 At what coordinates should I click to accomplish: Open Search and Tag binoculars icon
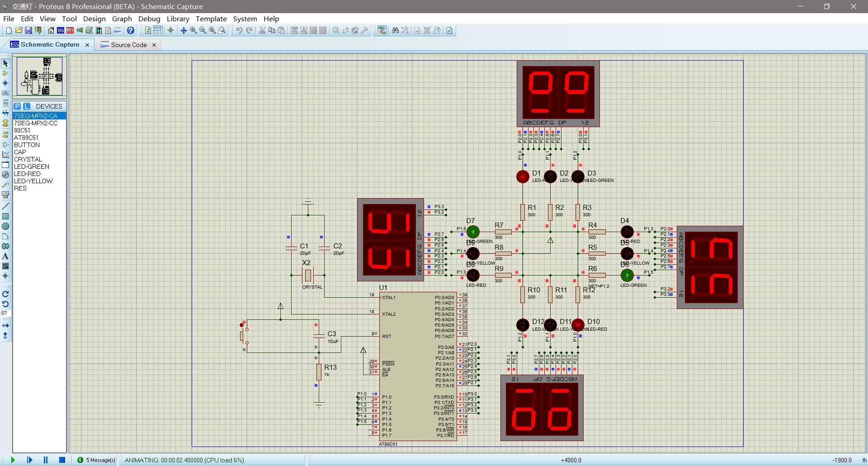tap(395, 30)
